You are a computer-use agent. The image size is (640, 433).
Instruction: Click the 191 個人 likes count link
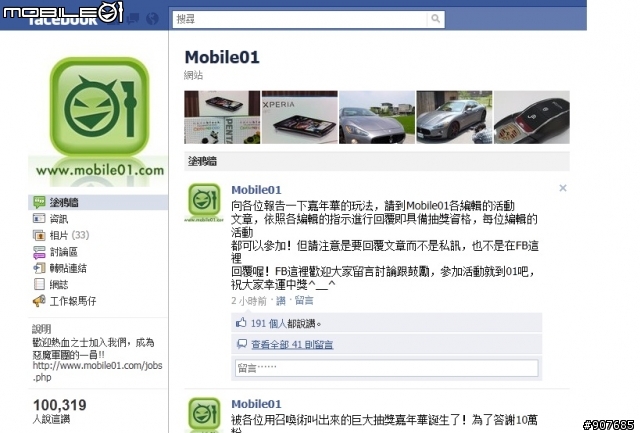coord(268,324)
